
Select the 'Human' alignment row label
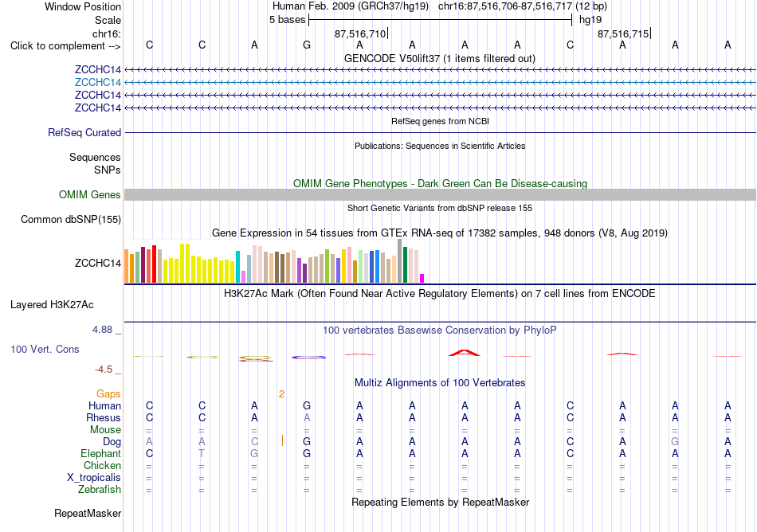tap(104, 405)
